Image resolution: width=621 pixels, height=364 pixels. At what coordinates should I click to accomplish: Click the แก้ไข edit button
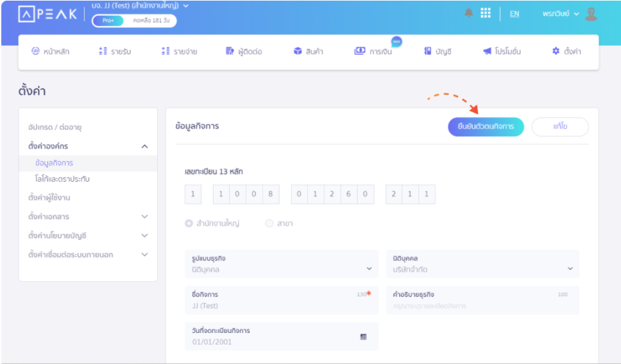coord(560,127)
